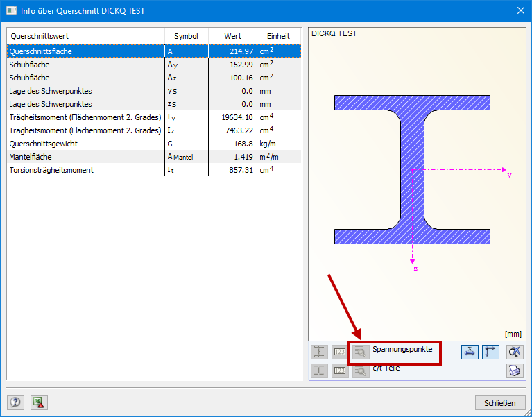The width and height of the screenshot is (532, 417).
Task: Print the cross-section graphic
Action: (x=515, y=371)
